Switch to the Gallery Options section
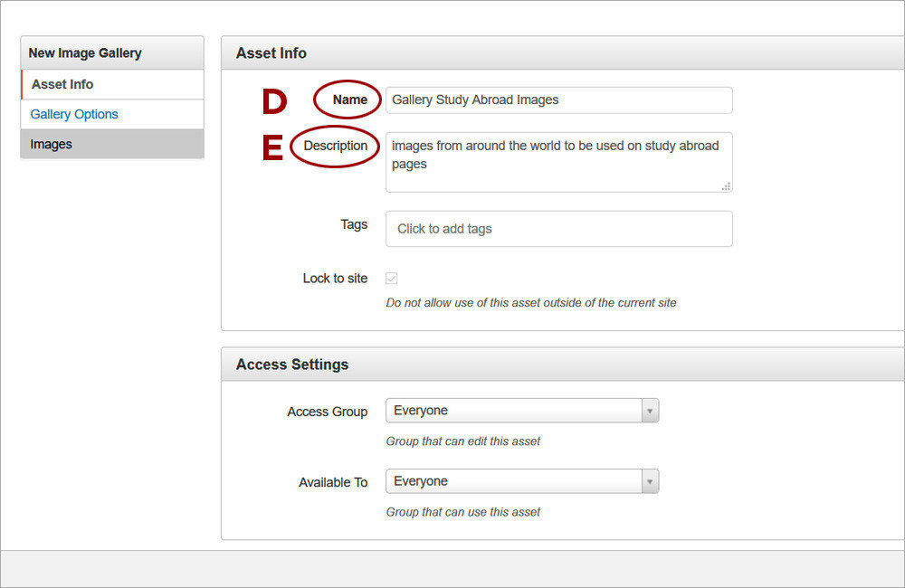905x588 pixels. click(73, 114)
